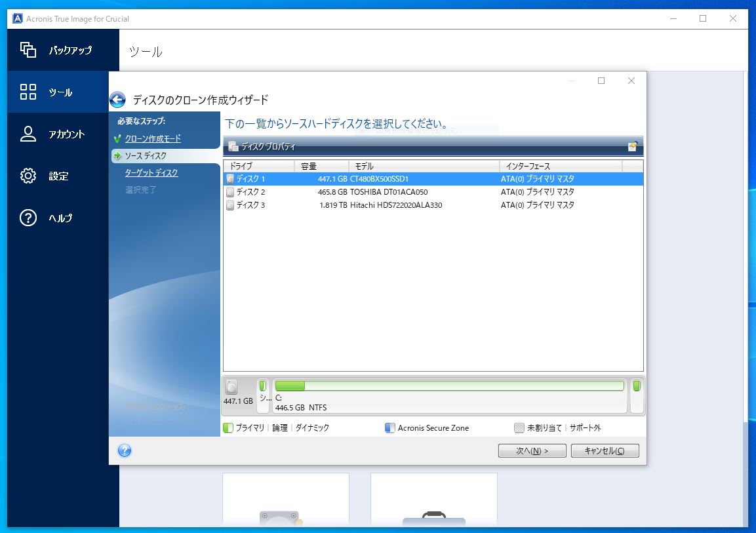This screenshot has width=756, height=533.
Task: Click the tools (ツール) grid icon in sidebar
Action: coord(28,92)
